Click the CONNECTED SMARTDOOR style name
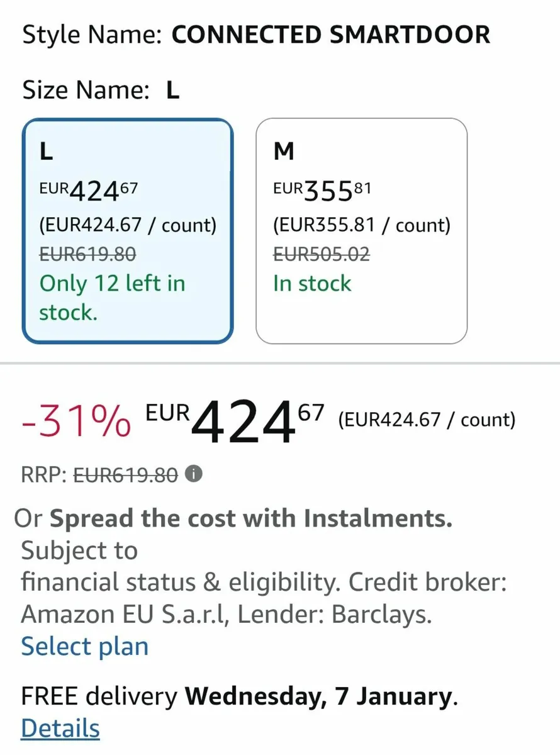Screen dimensions: 560x755 tap(330, 35)
